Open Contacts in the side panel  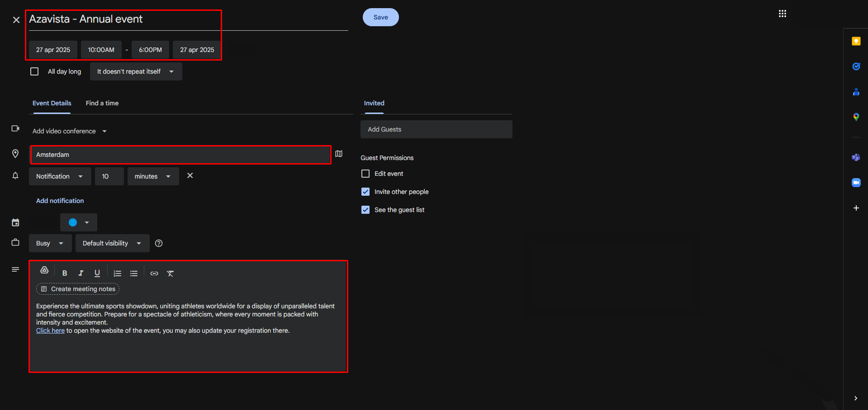point(856,92)
